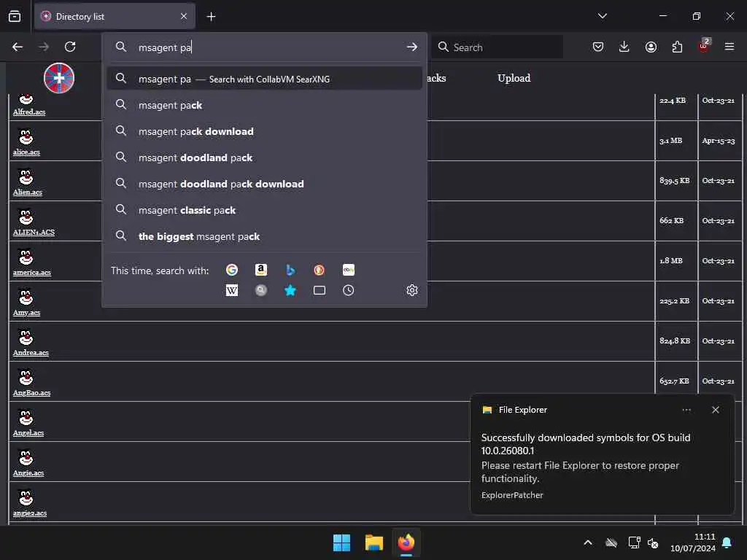Click the Apr-15-23 date cell

click(719, 141)
